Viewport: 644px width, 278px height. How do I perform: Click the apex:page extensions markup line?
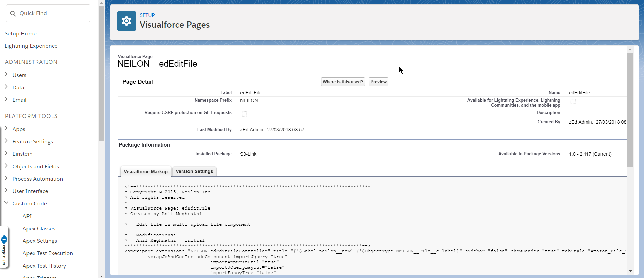(x=375, y=251)
